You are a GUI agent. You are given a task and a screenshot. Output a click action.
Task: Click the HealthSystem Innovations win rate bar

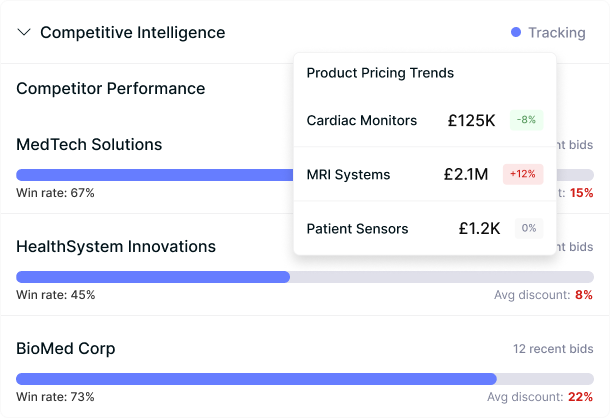click(153, 277)
